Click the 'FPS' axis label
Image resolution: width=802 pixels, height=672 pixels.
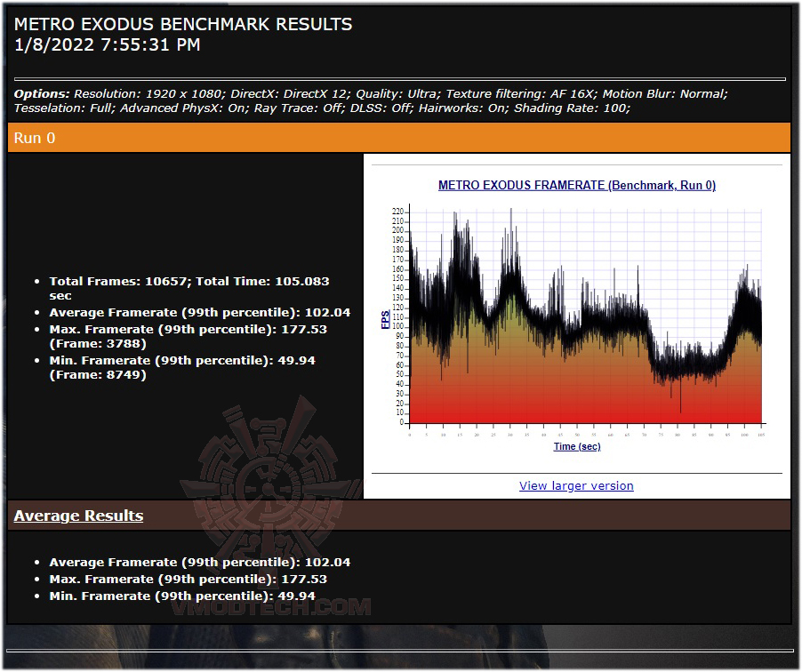(385, 320)
